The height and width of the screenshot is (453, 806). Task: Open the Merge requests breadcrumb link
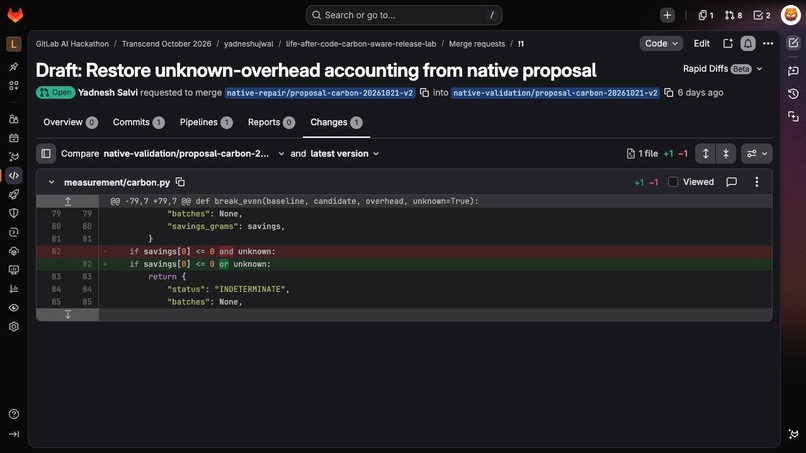click(477, 44)
